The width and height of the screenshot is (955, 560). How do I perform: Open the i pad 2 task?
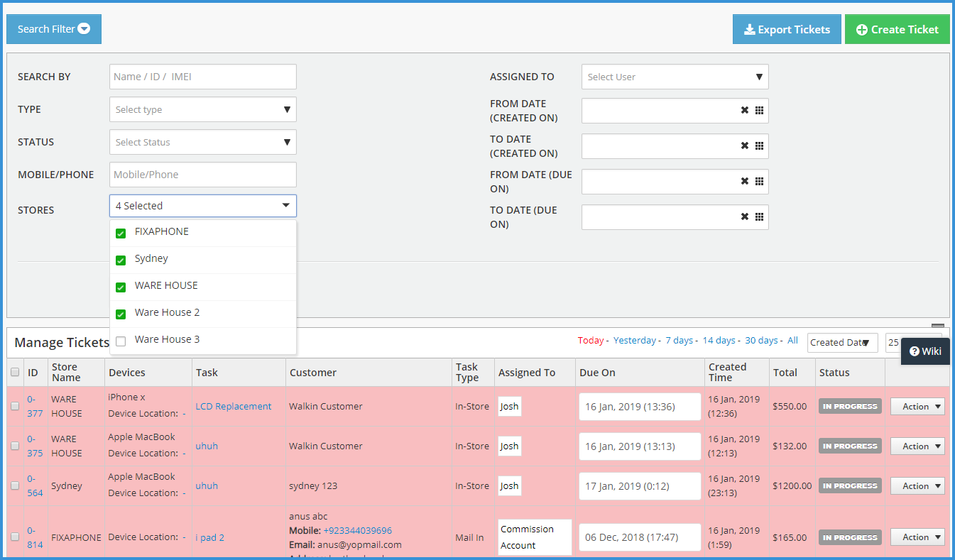click(x=209, y=537)
